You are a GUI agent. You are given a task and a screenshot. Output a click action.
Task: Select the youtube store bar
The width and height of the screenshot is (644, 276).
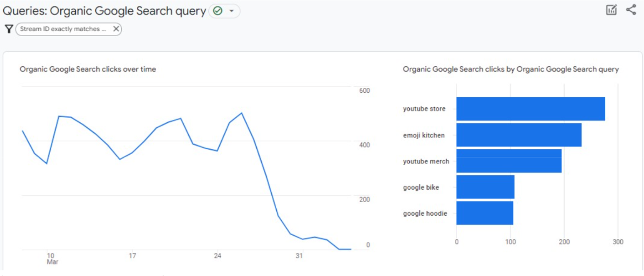coord(530,109)
